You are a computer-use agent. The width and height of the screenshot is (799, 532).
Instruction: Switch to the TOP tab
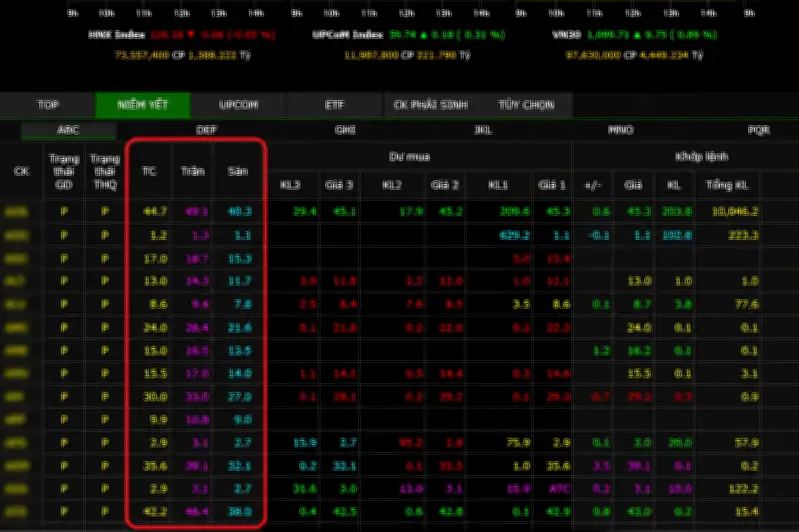point(48,105)
